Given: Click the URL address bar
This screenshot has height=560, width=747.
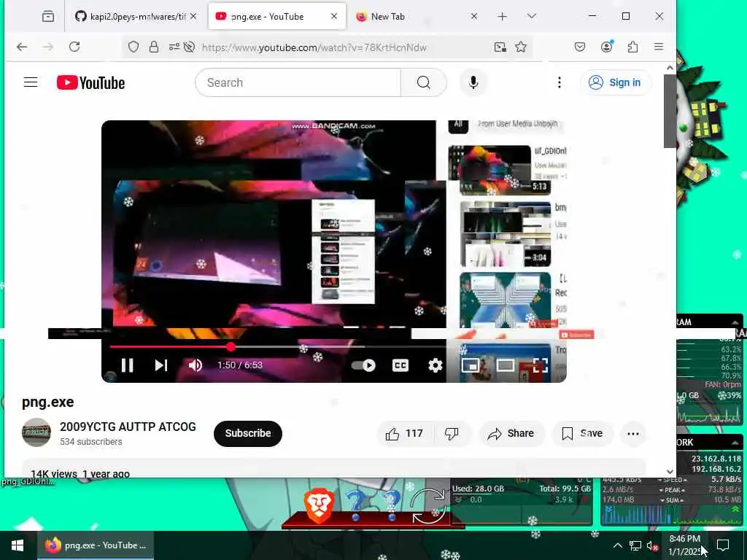Looking at the screenshot, I should point(314,47).
